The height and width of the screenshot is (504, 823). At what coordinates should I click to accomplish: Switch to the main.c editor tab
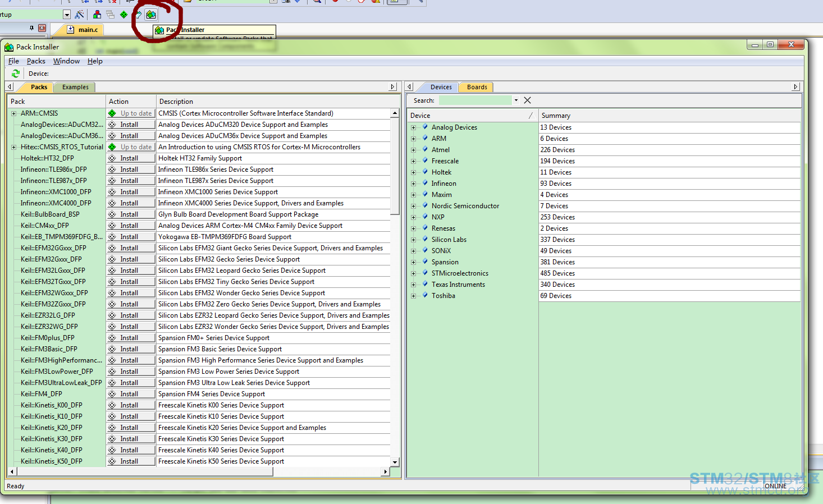tap(83, 30)
